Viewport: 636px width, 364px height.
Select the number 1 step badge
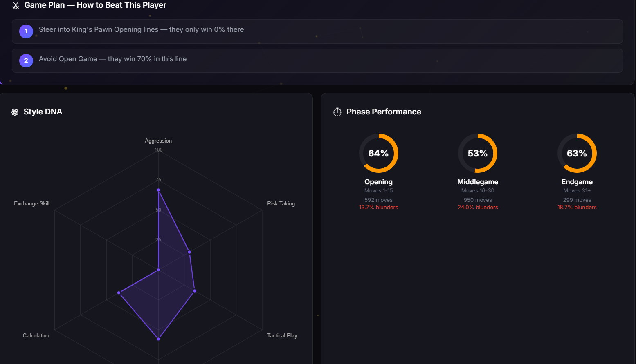[x=26, y=31]
